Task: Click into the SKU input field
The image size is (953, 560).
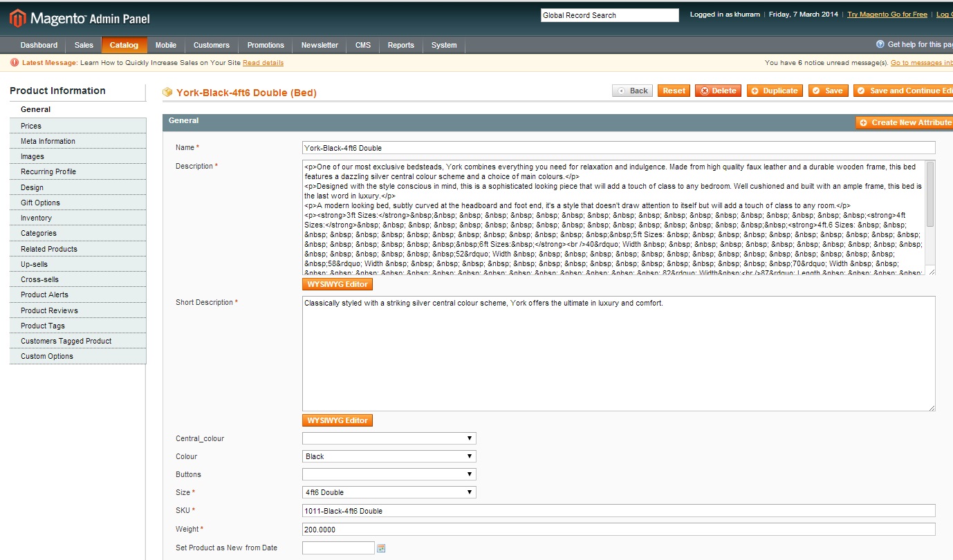Action: tap(618, 511)
